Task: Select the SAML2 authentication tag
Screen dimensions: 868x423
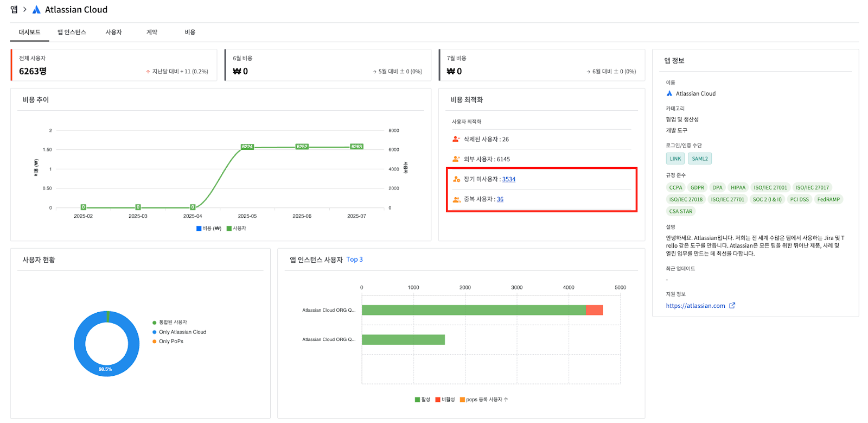Action: coord(699,159)
